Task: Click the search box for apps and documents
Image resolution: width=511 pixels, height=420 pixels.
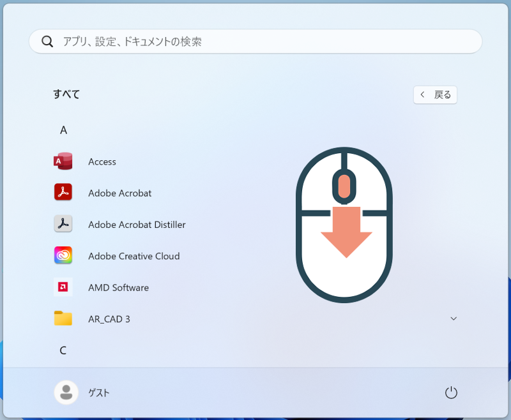Action: click(x=256, y=41)
